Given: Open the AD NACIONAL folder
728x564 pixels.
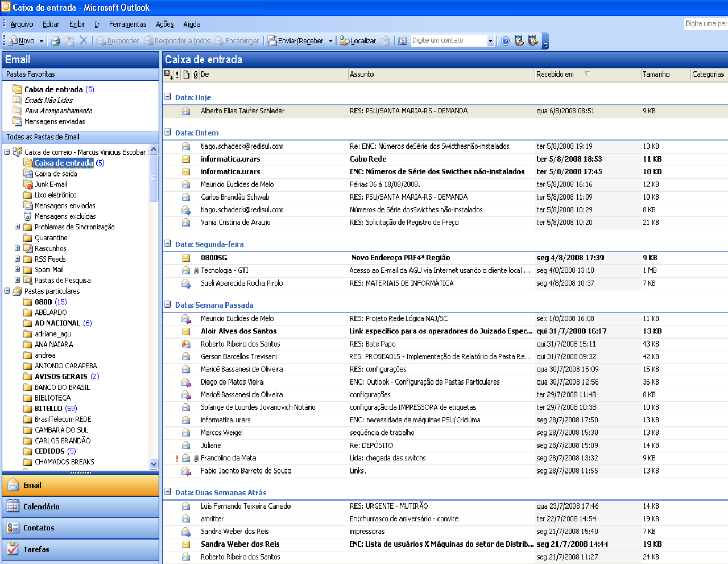Looking at the screenshot, I should click(57, 323).
